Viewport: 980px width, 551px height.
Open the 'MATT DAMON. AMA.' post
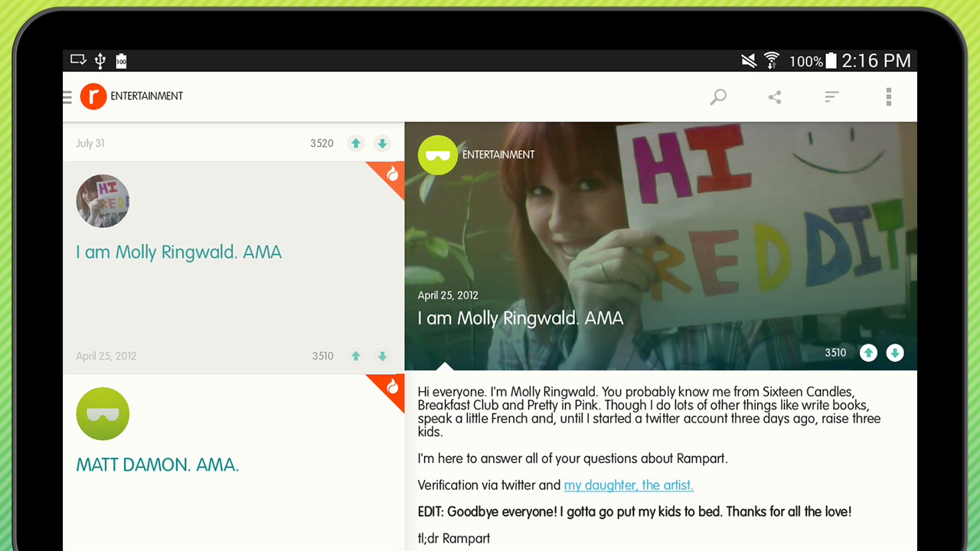coord(157,464)
